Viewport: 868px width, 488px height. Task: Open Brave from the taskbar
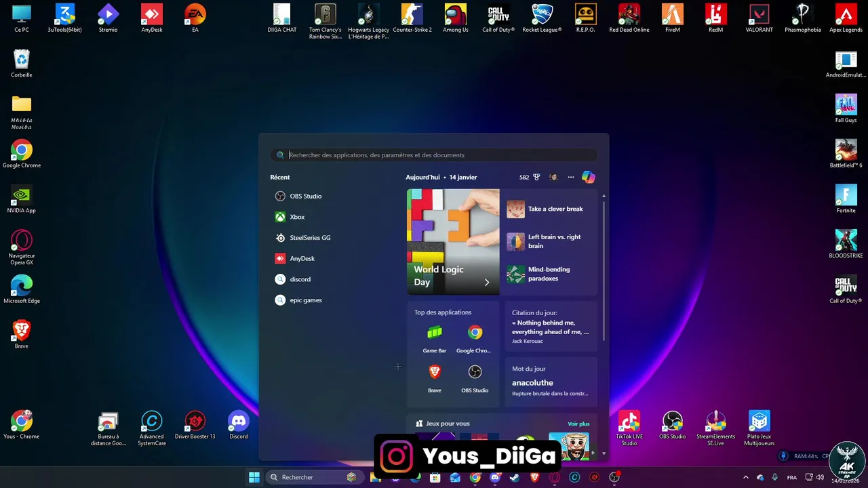534,477
